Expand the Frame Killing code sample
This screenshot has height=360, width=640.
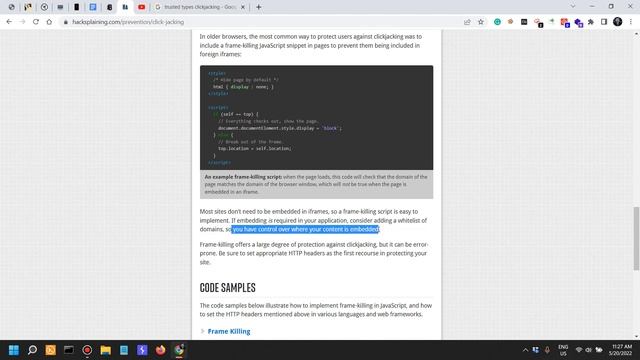coord(202,331)
